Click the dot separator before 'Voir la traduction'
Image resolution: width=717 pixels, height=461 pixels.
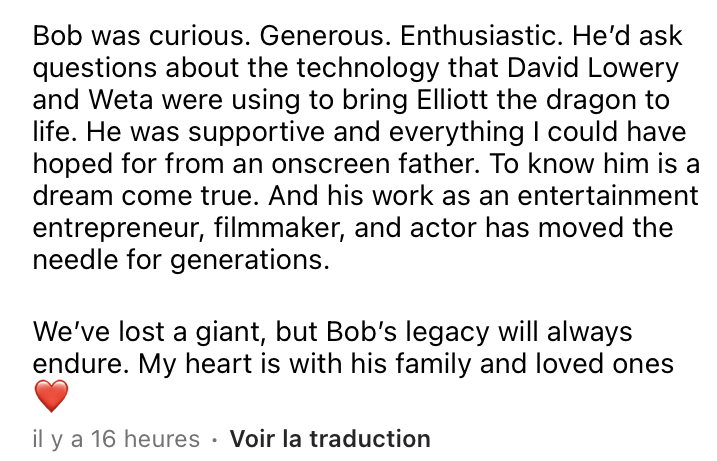214,440
